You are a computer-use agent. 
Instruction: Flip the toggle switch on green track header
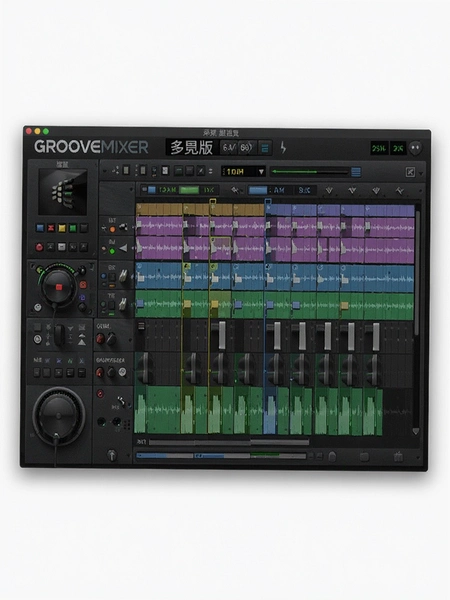pyautogui.click(x=122, y=305)
